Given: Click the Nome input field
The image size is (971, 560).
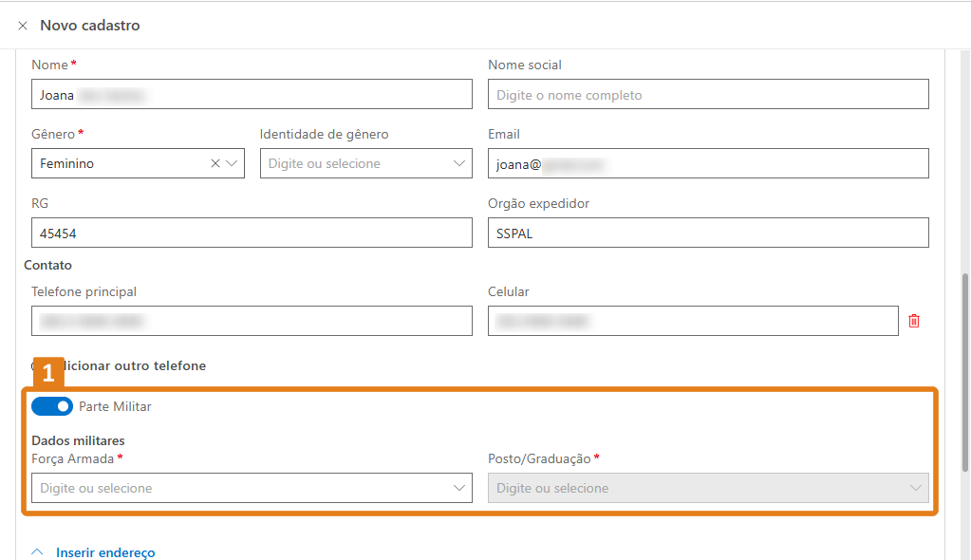Looking at the screenshot, I should pyautogui.click(x=252, y=95).
